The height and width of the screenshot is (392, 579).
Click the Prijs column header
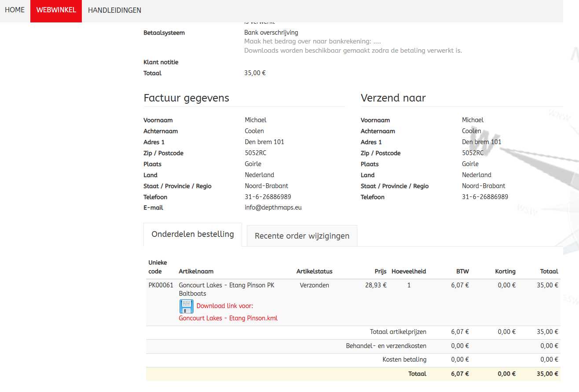click(380, 272)
